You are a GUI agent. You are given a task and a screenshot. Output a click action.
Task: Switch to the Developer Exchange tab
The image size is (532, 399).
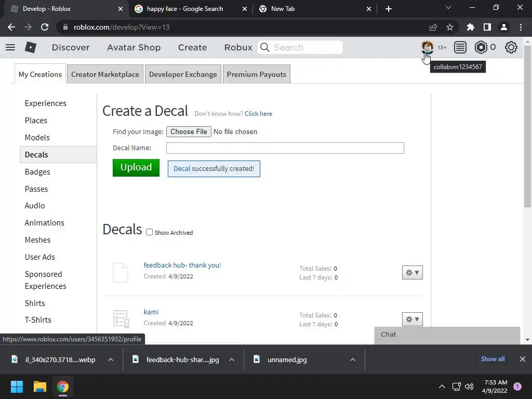(183, 74)
